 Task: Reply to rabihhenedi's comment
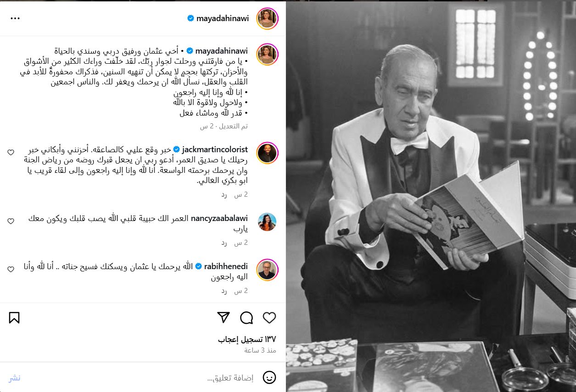(224, 291)
